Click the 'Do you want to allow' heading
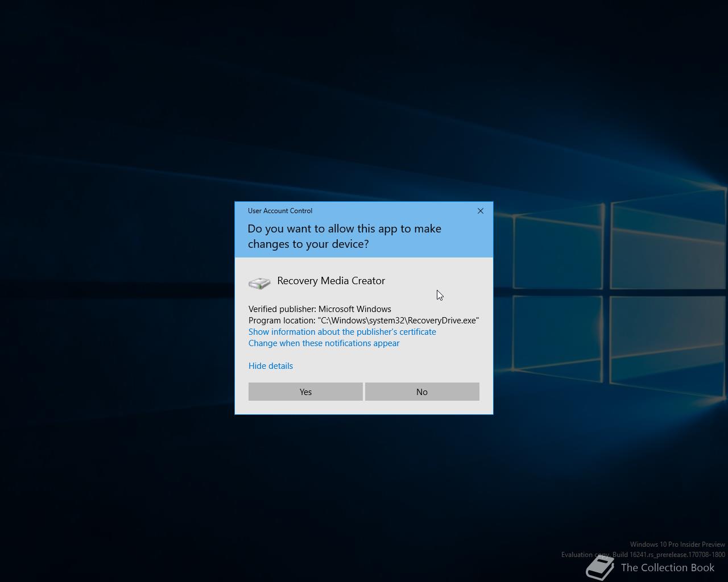The image size is (728, 582). pos(344,236)
